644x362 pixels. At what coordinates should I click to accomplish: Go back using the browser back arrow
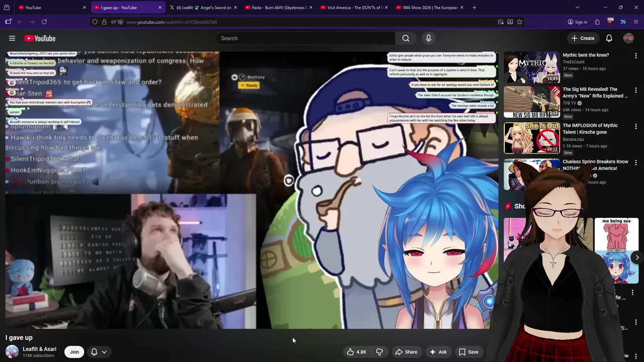pyautogui.click(x=20, y=22)
